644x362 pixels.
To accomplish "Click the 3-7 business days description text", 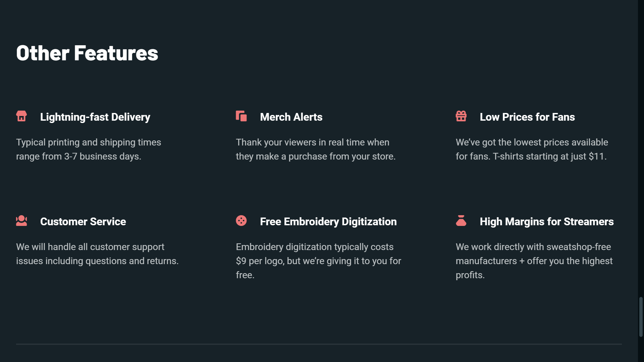I will (89, 149).
